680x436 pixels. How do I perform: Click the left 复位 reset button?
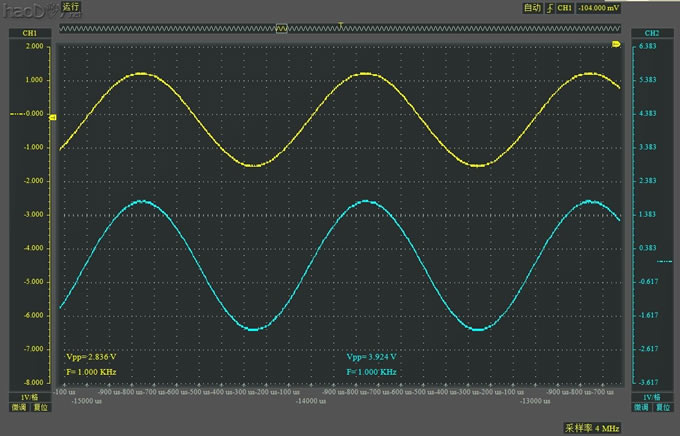(x=40, y=408)
